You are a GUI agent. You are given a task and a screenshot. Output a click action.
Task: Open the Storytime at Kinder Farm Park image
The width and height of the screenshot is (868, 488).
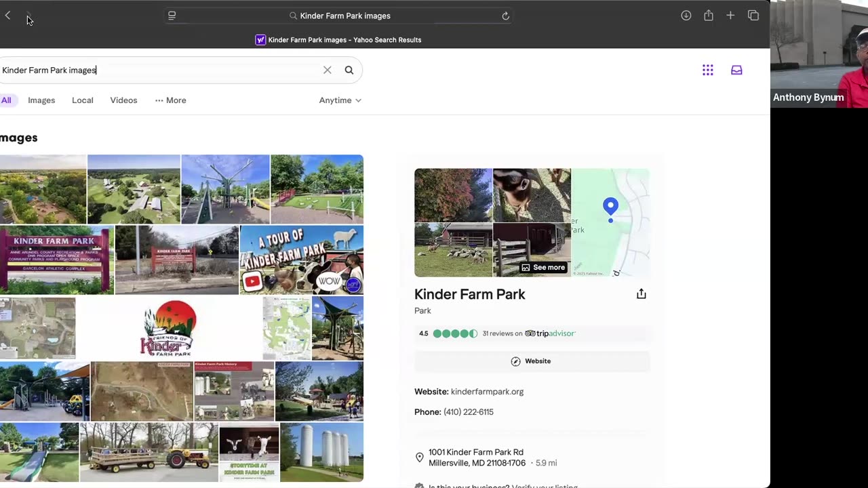coord(249,452)
